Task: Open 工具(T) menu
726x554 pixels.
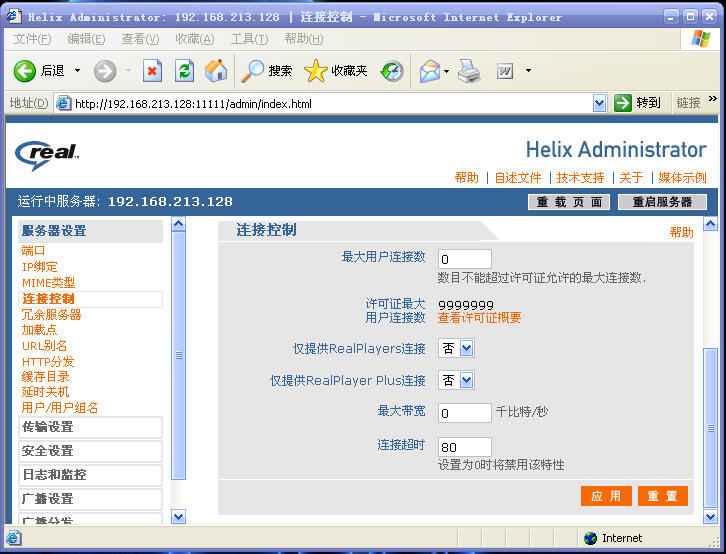Action: pyautogui.click(x=250, y=39)
